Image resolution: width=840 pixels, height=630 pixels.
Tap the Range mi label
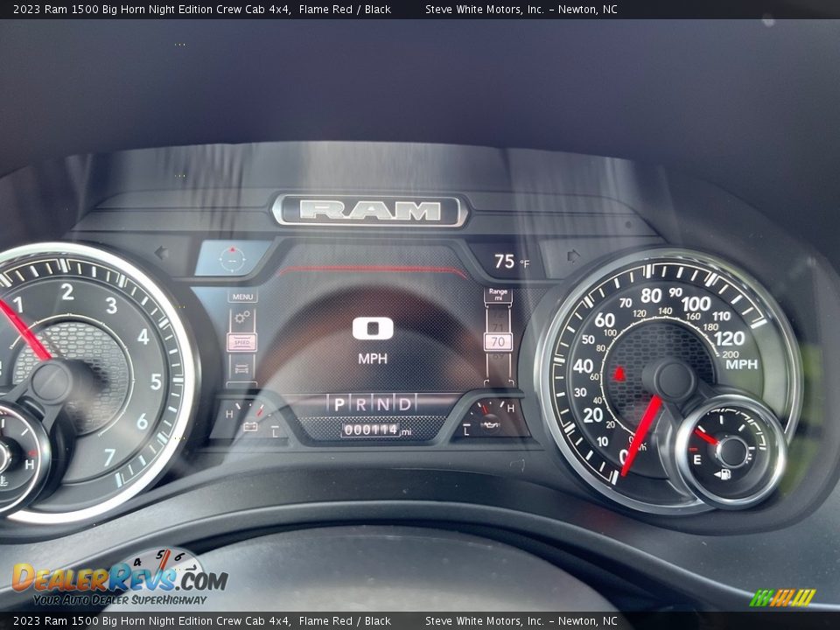498,295
